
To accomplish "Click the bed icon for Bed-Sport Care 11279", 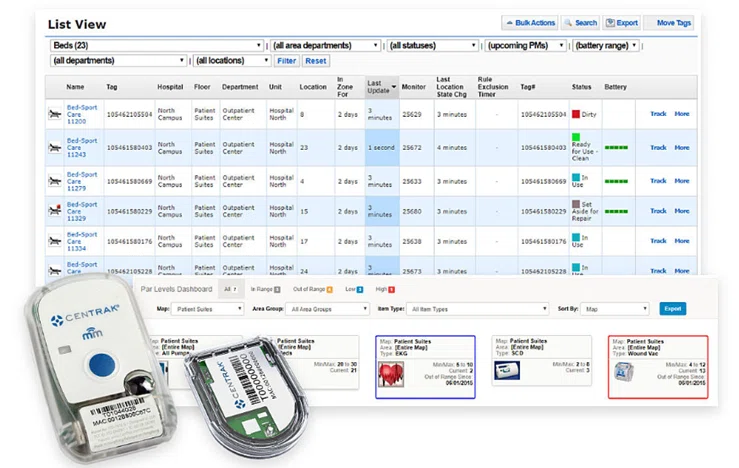I will point(55,181).
